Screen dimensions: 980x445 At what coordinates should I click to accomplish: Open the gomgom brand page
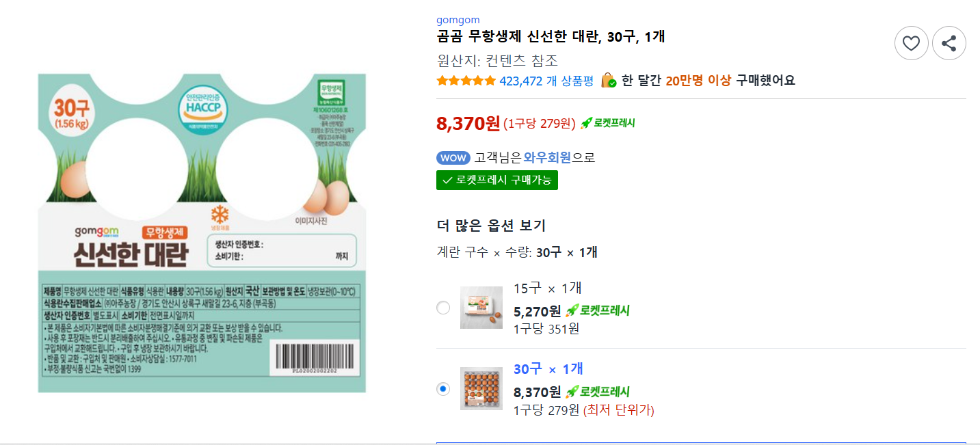458,19
